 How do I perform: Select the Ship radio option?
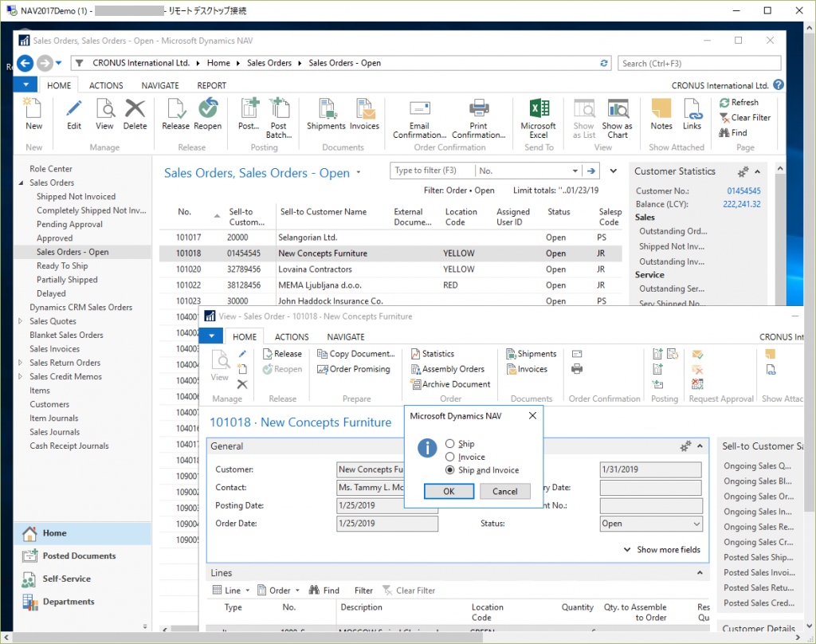pos(450,444)
